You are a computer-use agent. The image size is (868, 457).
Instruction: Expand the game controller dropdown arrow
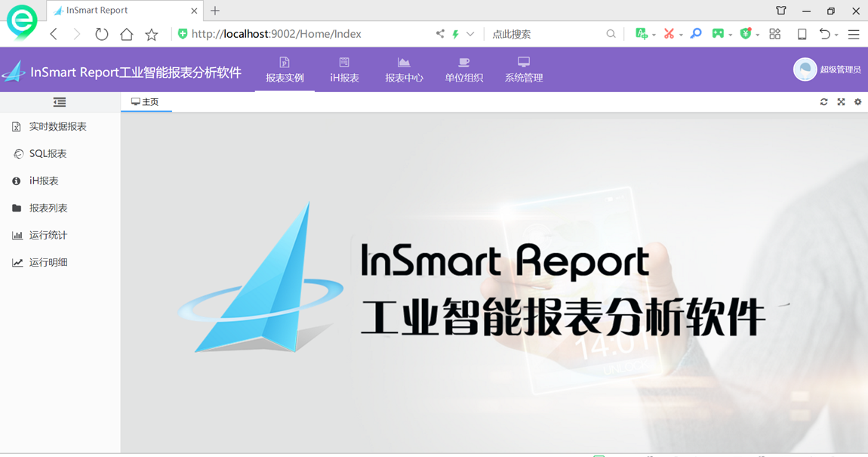pos(730,35)
